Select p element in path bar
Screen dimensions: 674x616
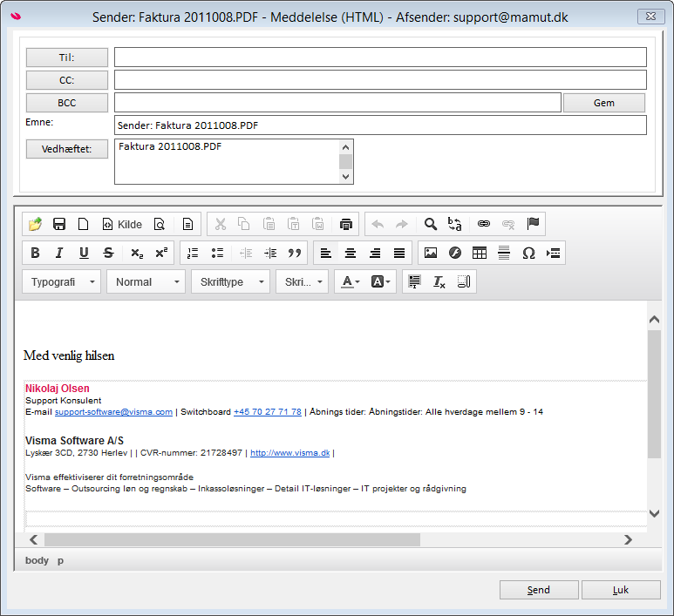pos(61,560)
